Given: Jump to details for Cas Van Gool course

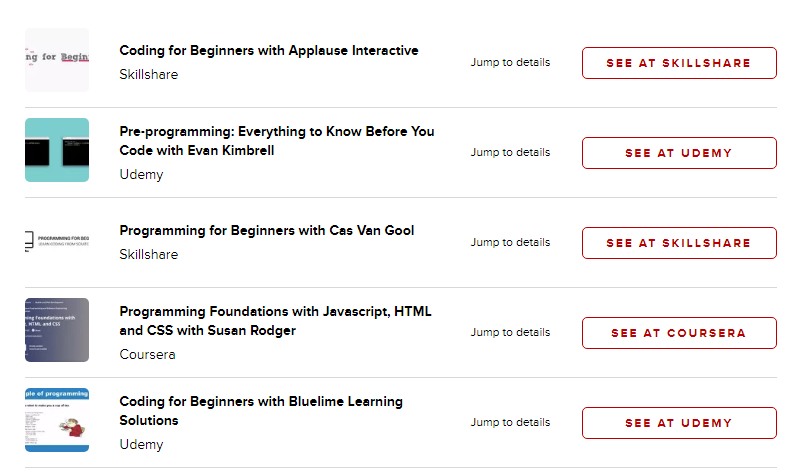Looking at the screenshot, I should coord(510,242).
